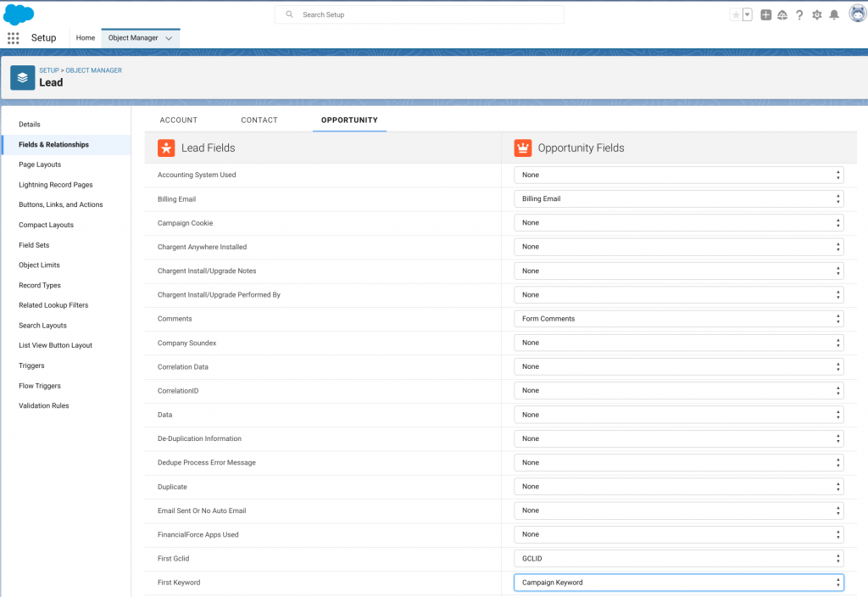Switch to the Contact tab
Image resolution: width=868 pixels, height=597 pixels.
point(259,120)
